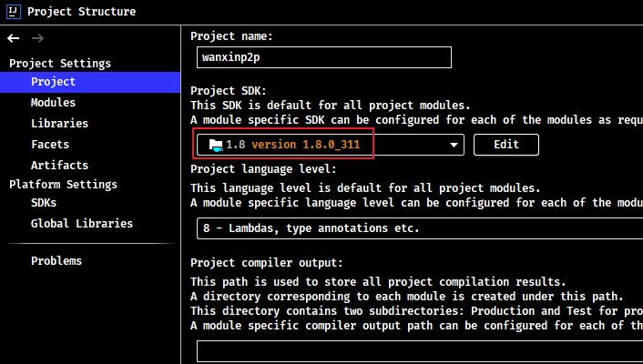The width and height of the screenshot is (643, 364).
Task: Click the Edit button next to SDK
Action: pos(506,145)
